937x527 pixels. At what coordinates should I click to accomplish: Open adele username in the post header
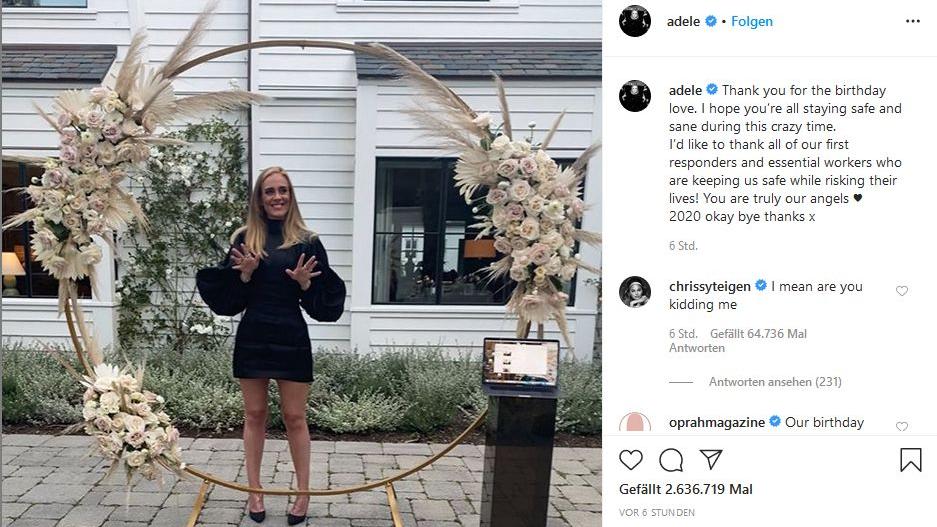point(684,22)
